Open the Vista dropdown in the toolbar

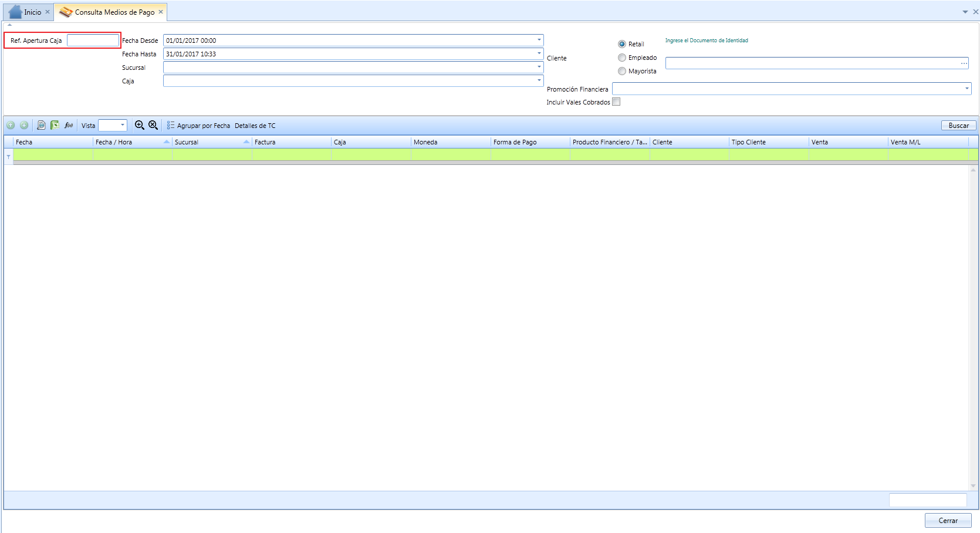point(123,125)
